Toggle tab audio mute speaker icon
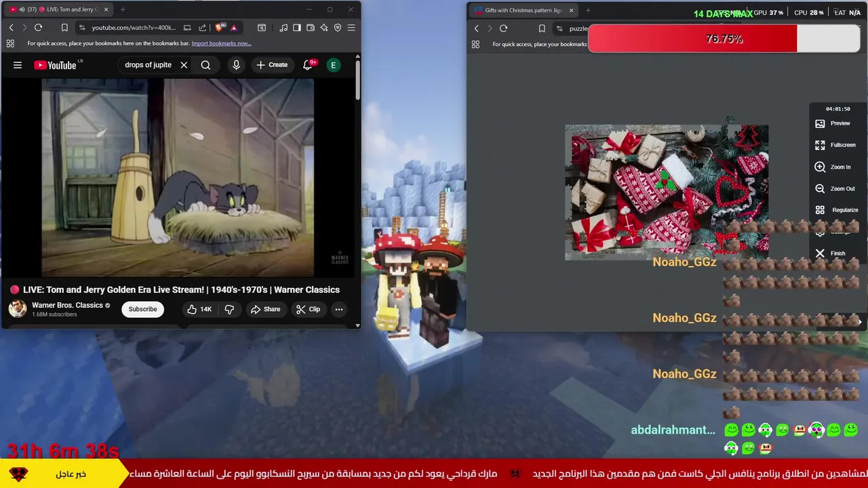 pos(22,9)
